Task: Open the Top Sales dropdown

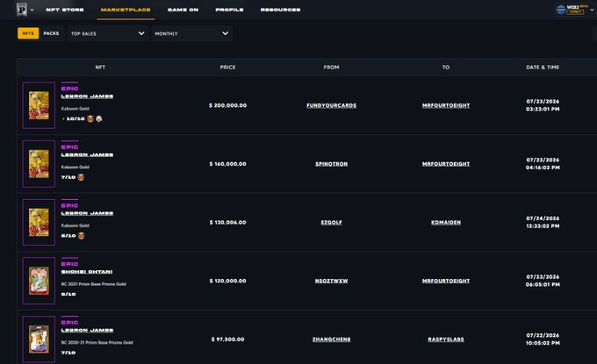Action: (x=107, y=33)
